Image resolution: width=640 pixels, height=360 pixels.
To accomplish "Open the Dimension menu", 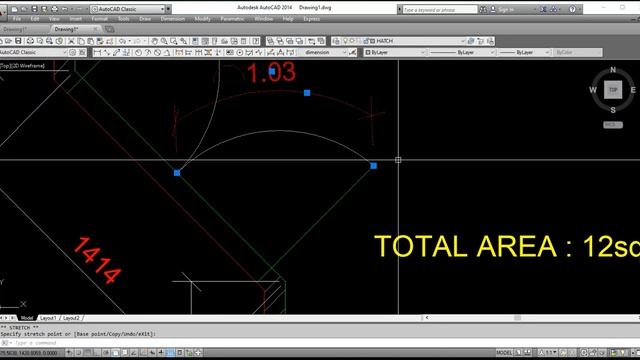I will [173, 19].
